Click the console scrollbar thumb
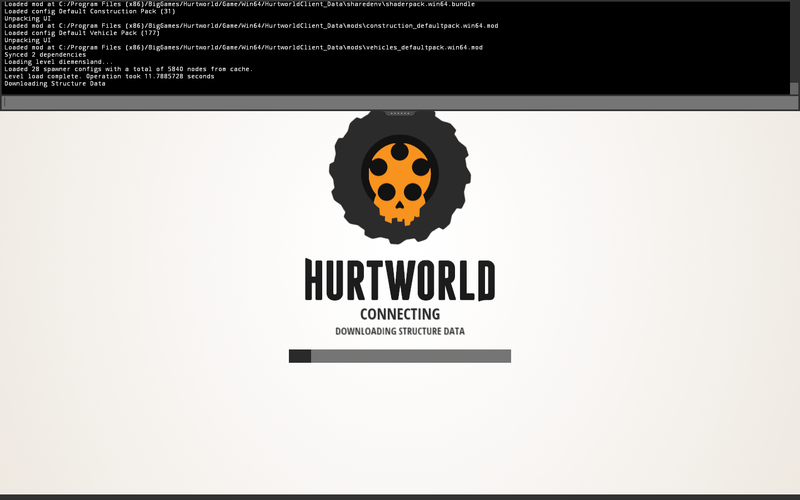This screenshot has width=800, height=500. pyautogui.click(x=794, y=88)
